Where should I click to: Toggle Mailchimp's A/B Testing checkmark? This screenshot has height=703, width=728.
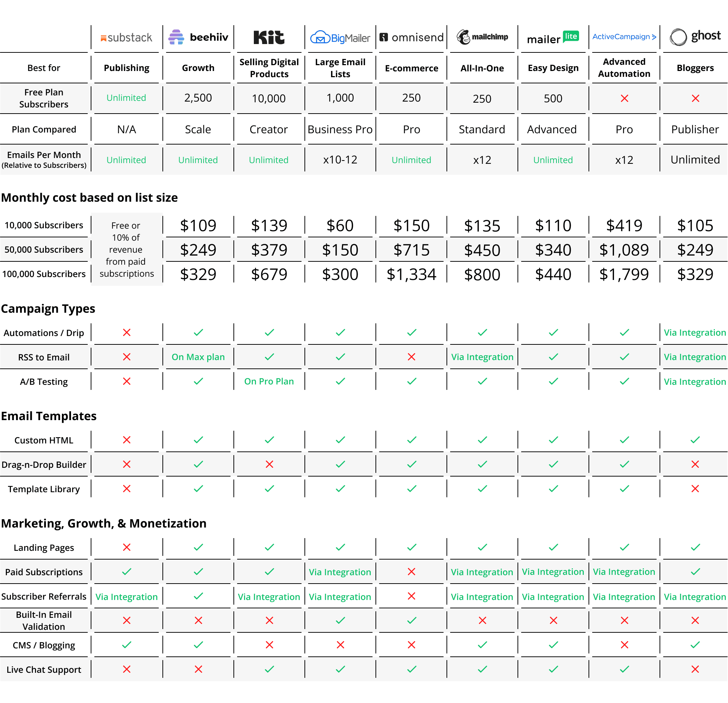[x=482, y=382]
